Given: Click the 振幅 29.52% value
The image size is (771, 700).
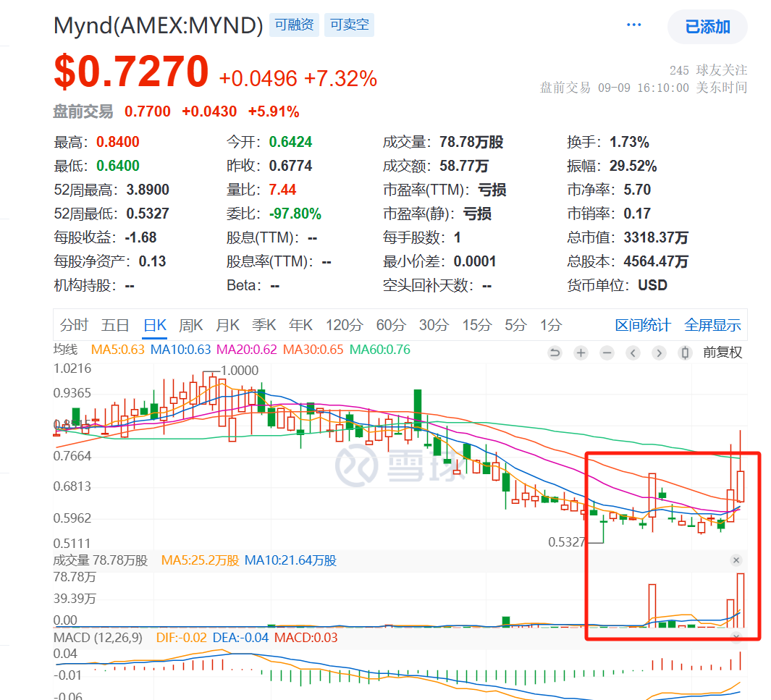Looking at the screenshot, I should [633, 166].
